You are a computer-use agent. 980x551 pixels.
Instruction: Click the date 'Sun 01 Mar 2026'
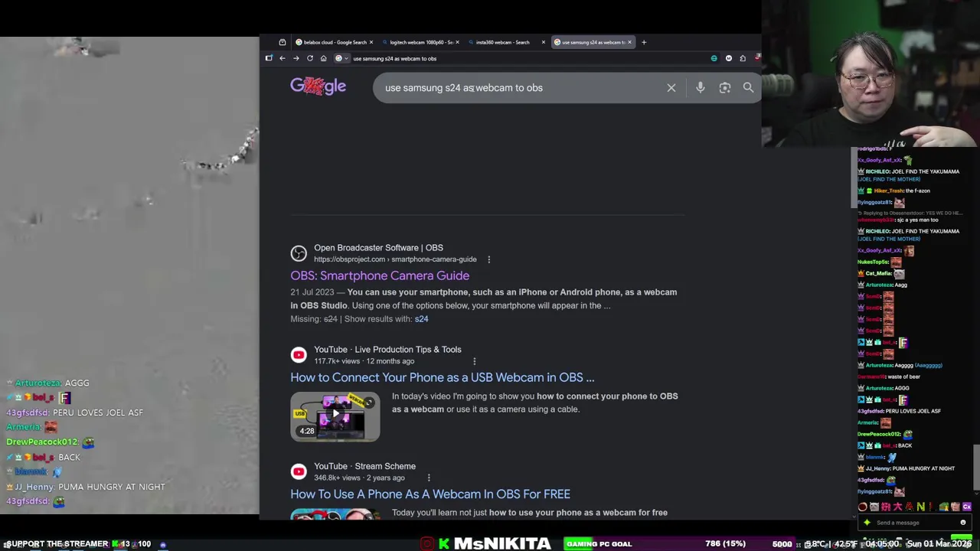[x=939, y=544]
